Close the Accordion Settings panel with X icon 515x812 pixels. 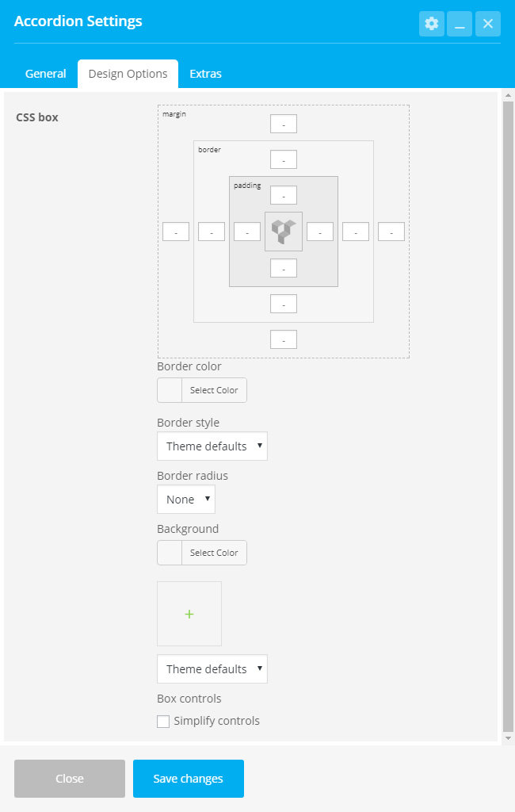pos(487,24)
